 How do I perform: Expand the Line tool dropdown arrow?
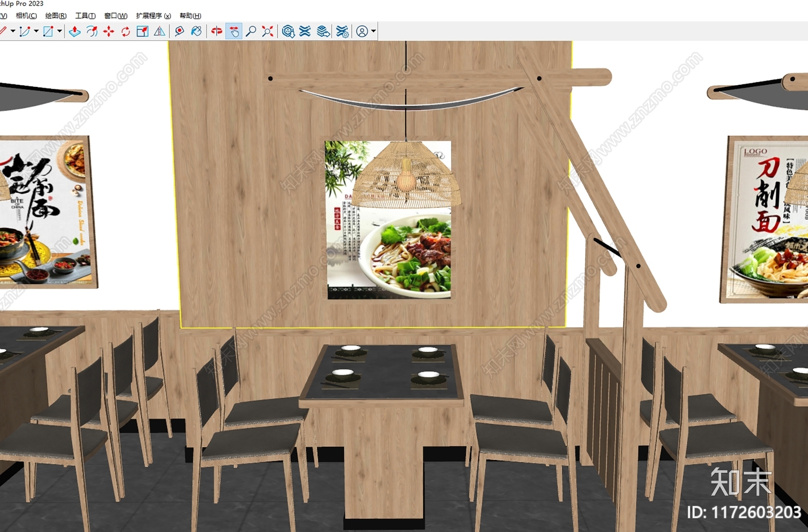click(x=13, y=31)
